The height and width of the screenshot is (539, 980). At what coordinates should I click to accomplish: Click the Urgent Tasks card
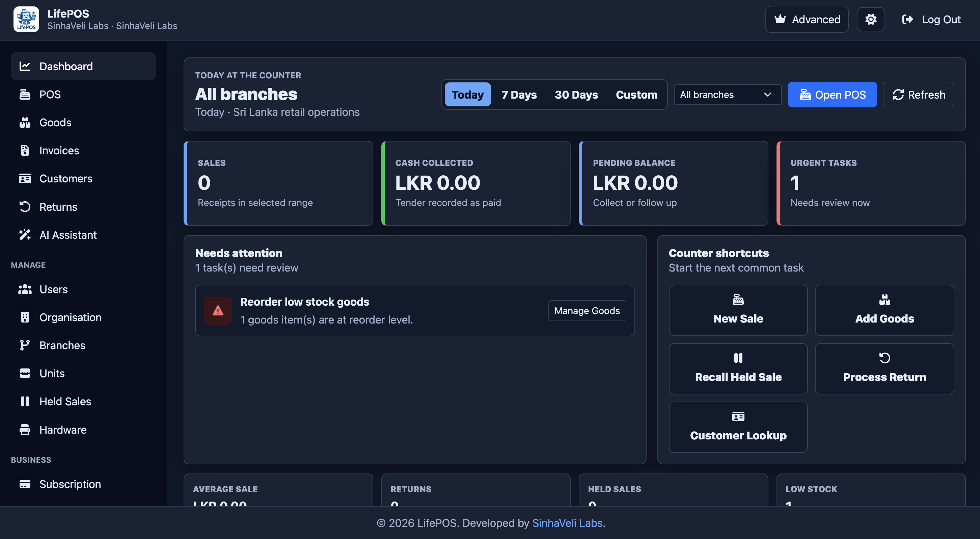[x=871, y=183]
